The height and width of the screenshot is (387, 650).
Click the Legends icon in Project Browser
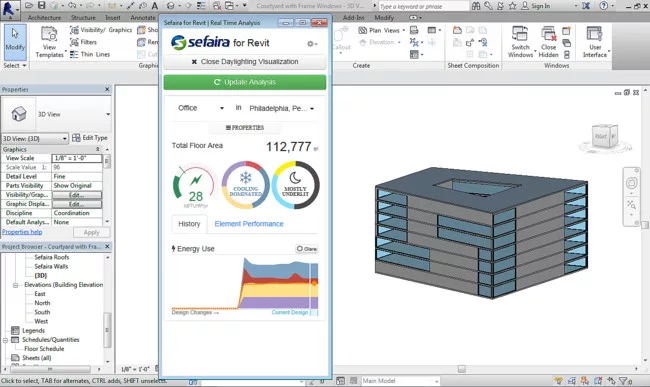15,330
